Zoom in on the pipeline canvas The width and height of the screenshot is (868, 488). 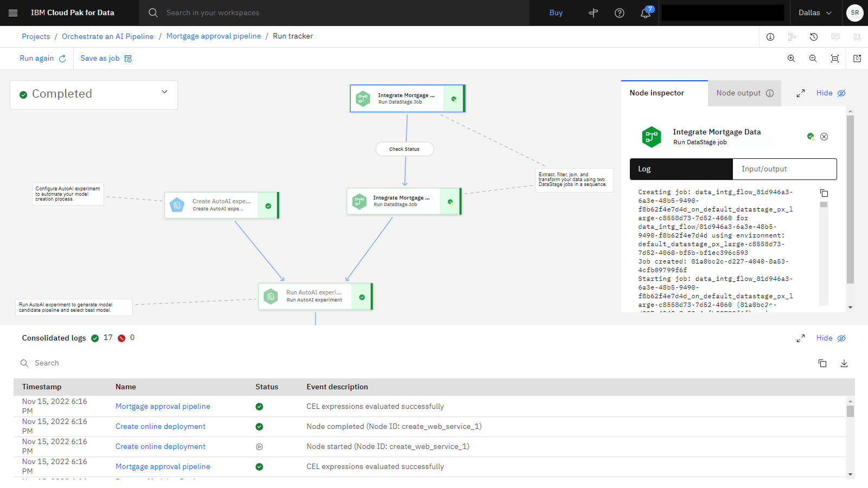pos(792,59)
